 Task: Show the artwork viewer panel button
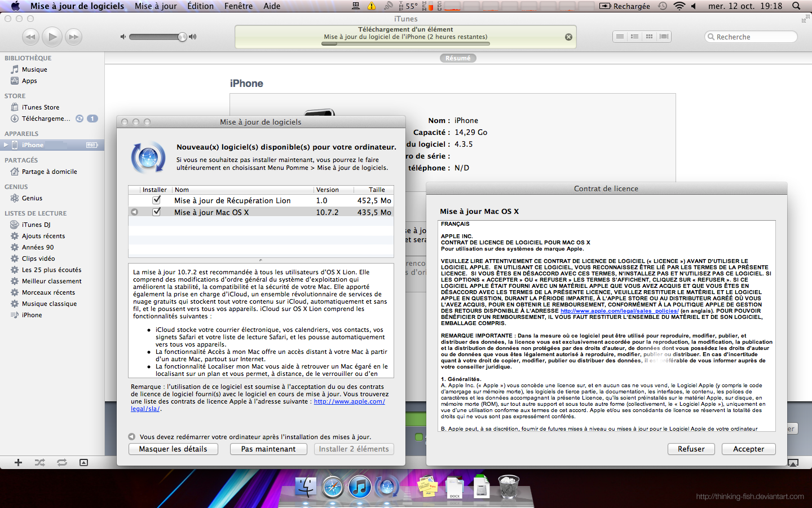(83, 462)
